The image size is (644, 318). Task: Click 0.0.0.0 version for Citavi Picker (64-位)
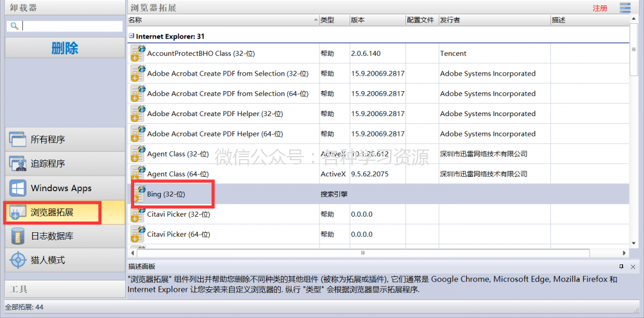coord(362,235)
